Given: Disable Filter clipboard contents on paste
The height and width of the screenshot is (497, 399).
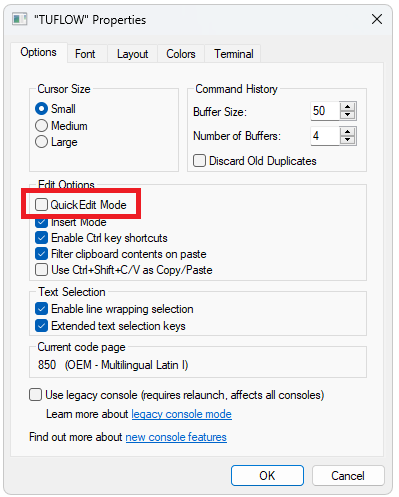Looking at the screenshot, I should 41,254.
